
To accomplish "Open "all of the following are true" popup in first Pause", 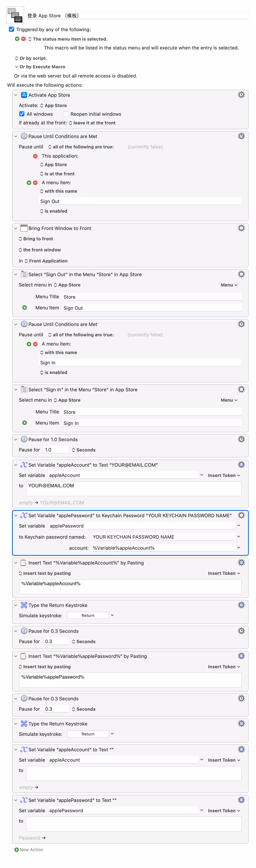I will [x=81, y=147].
